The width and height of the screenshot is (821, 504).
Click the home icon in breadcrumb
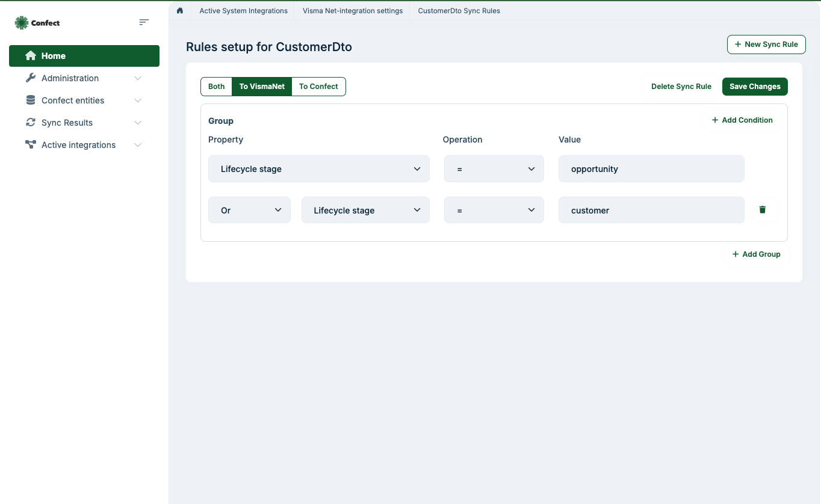180,11
